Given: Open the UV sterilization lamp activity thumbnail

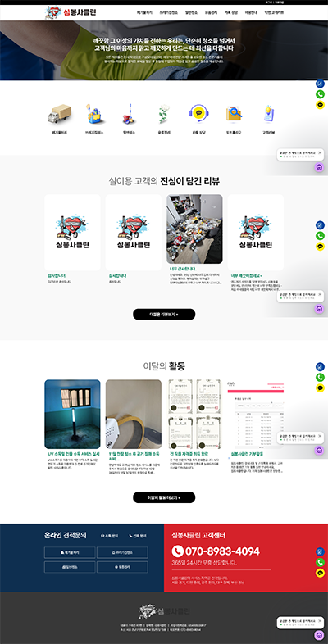Looking at the screenshot, I should 72,414.
